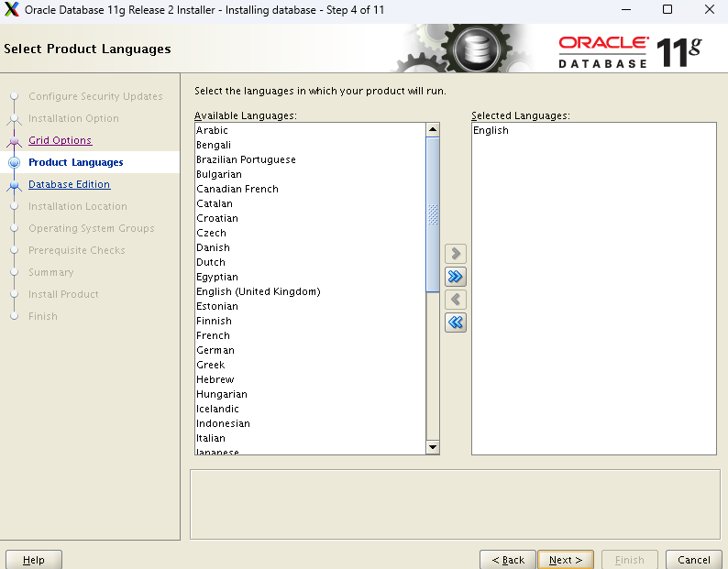Image resolution: width=728 pixels, height=569 pixels.
Task: Select the Product Languages step
Action: tap(76, 162)
